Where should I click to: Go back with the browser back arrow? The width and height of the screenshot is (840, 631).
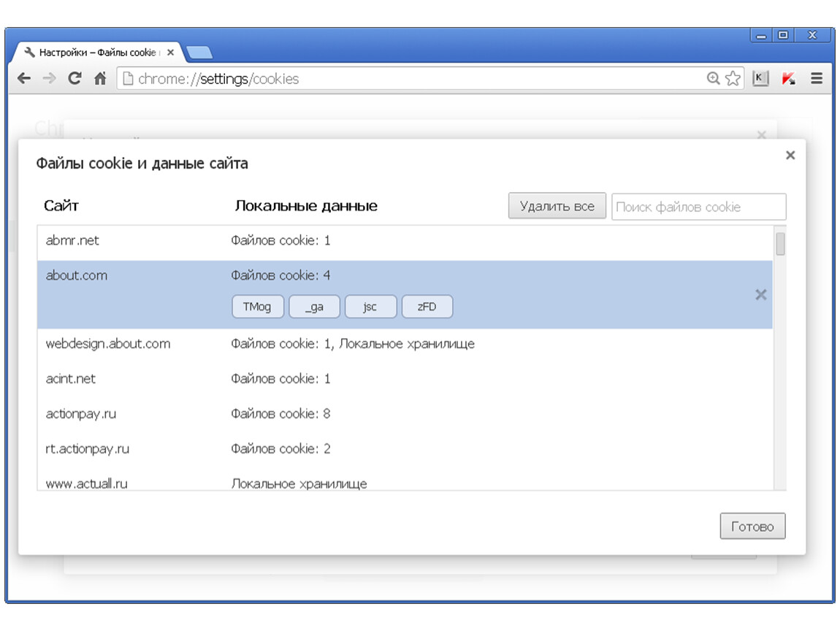pos(24,79)
